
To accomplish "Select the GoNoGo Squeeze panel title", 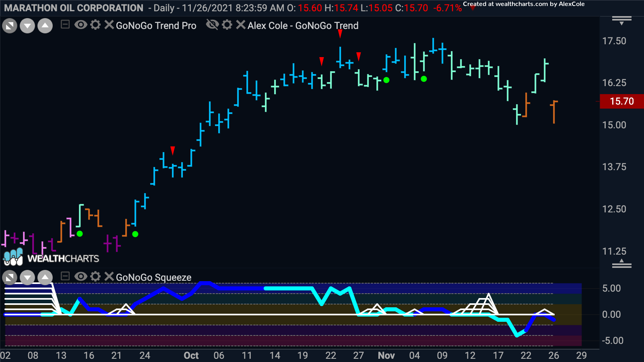I will pos(153,277).
